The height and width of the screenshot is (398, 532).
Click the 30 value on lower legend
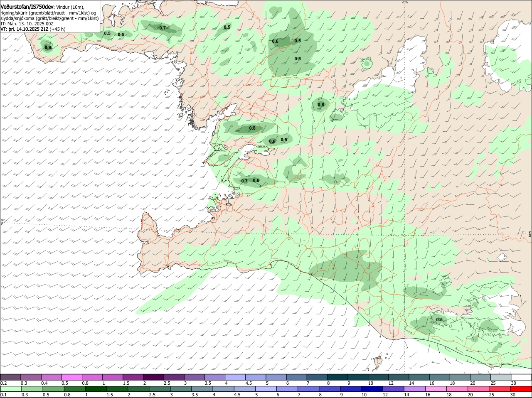point(513,395)
